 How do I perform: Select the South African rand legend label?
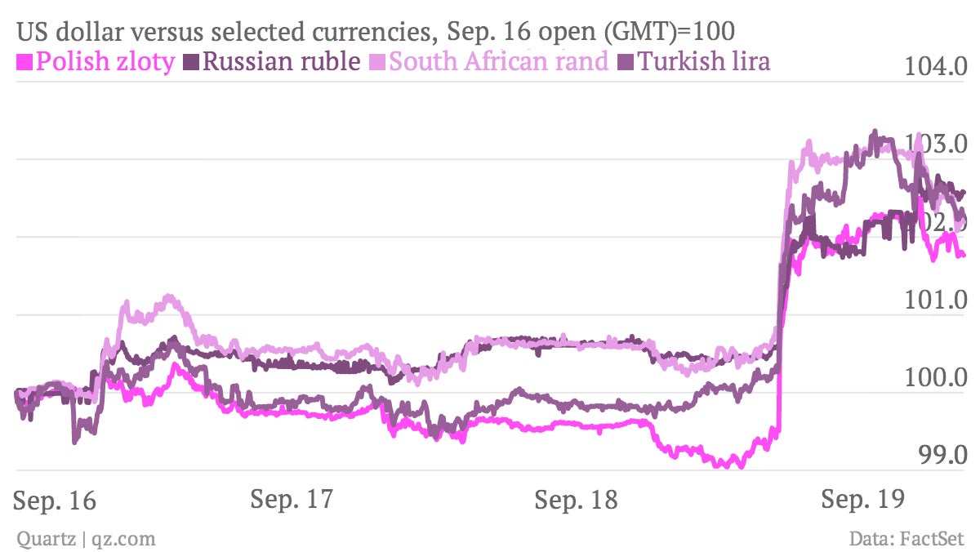(x=498, y=61)
